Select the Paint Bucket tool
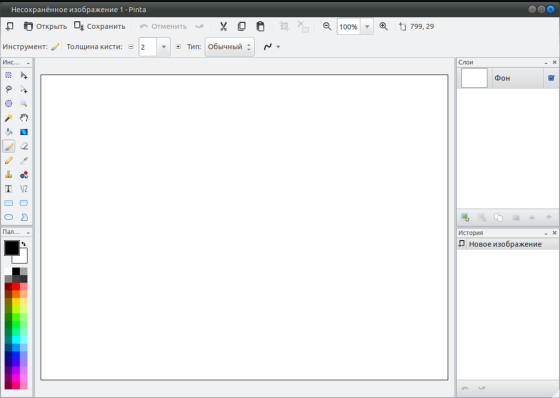Viewport: 560px width, 398px height. [x=9, y=132]
